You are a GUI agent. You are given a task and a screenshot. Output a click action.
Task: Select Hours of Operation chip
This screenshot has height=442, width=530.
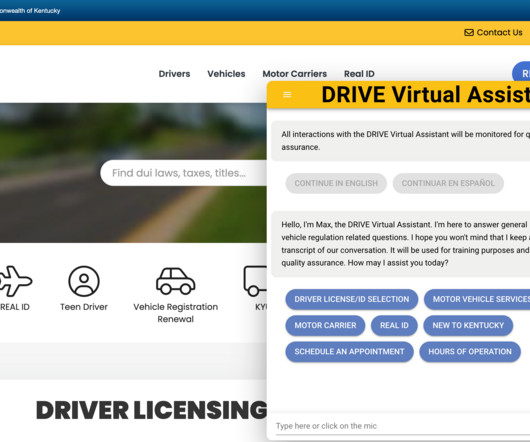(x=470, y=352)
